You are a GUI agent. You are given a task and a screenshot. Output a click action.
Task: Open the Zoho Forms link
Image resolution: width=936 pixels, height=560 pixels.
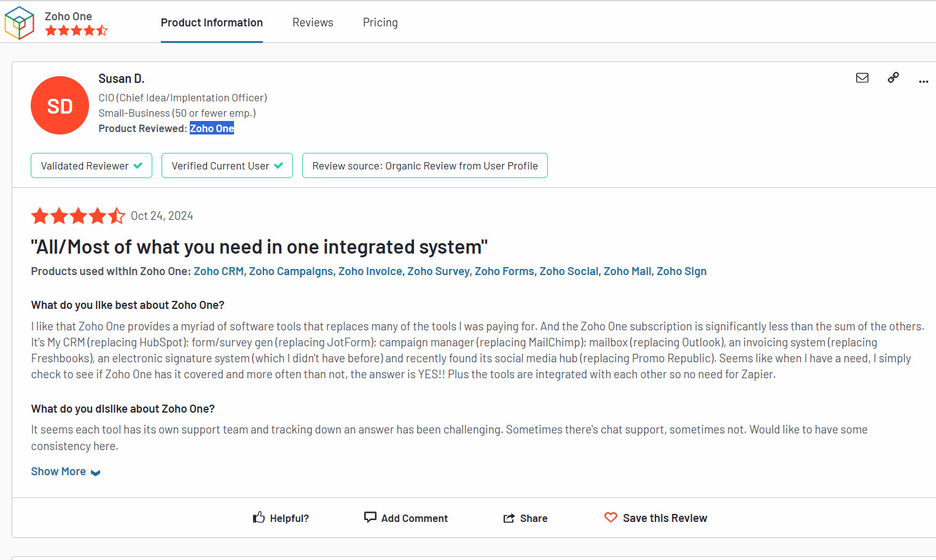pyautogui.click(x=504, y=271)
